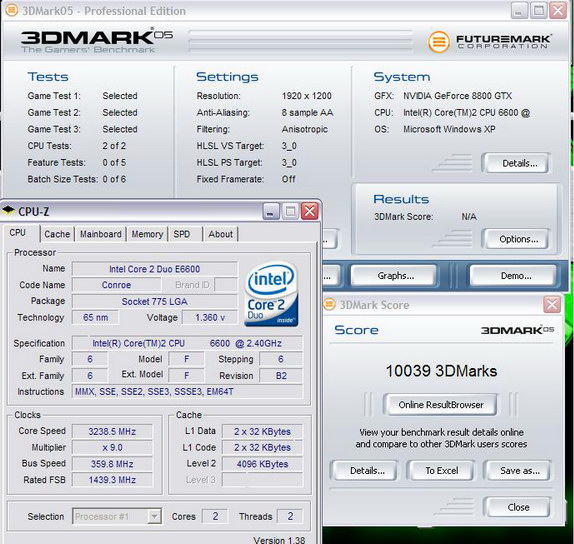Click the L1 Data value 2 x 32 KBytes

pyautogui.click(x=262, y=432)
